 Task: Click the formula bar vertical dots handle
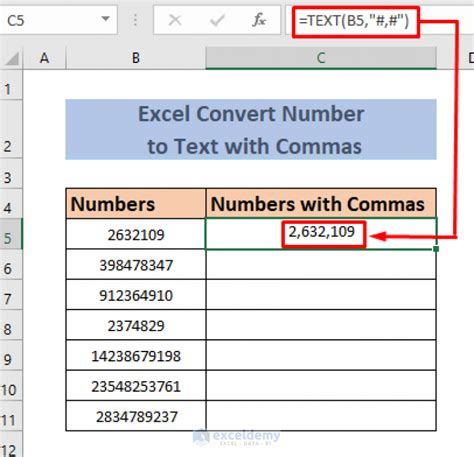(x=135, y=20)
